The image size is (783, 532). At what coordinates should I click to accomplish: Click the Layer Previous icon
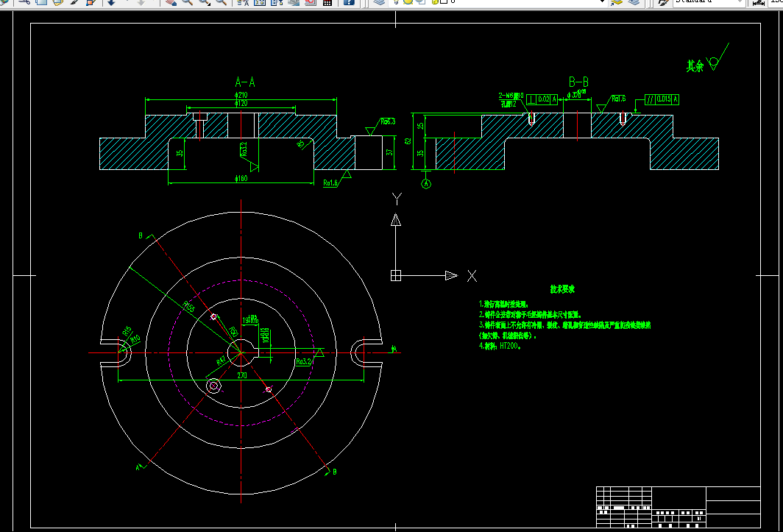(634, 2)
